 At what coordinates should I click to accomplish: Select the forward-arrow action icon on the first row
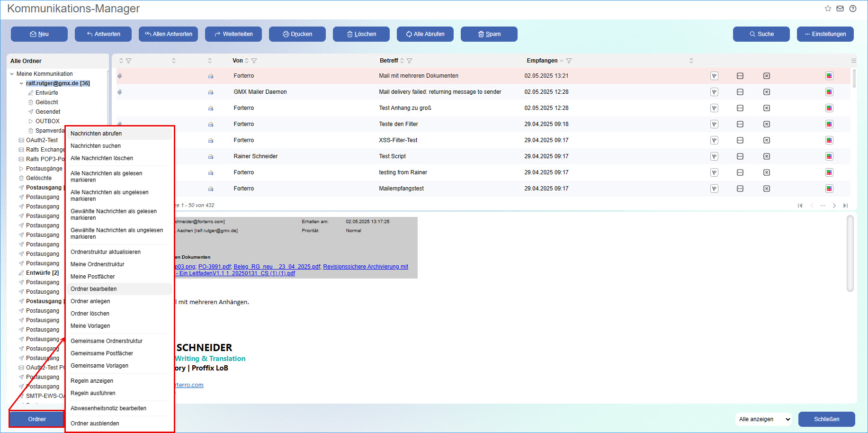(715, 76)
